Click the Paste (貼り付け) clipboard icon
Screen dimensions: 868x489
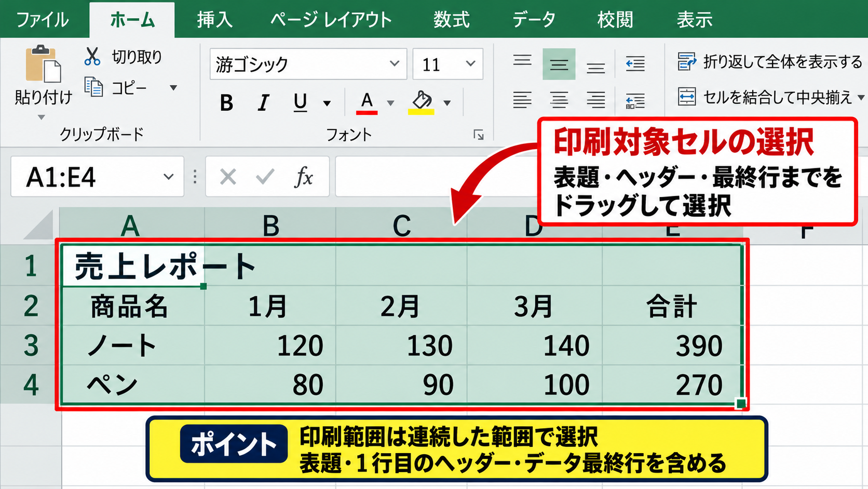coord(43,64)
